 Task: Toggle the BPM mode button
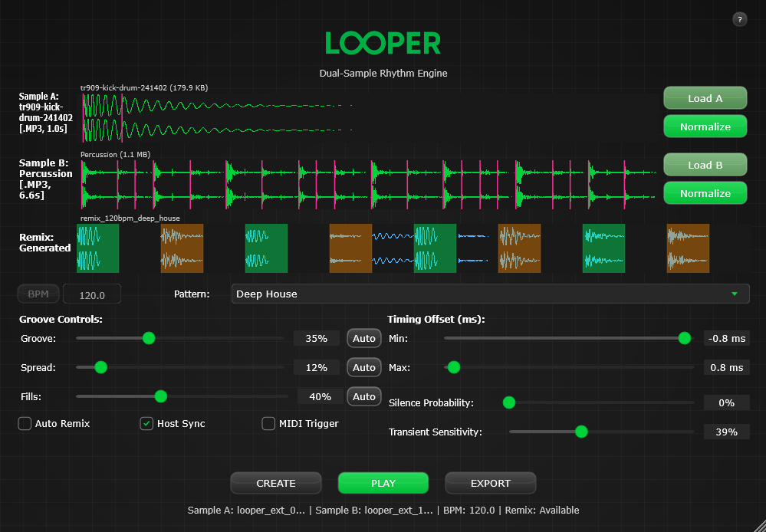[x=38, y=294]
